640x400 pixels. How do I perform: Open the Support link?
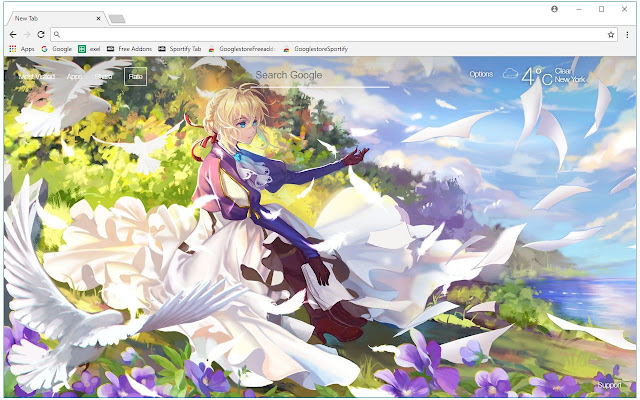point(609,385)
